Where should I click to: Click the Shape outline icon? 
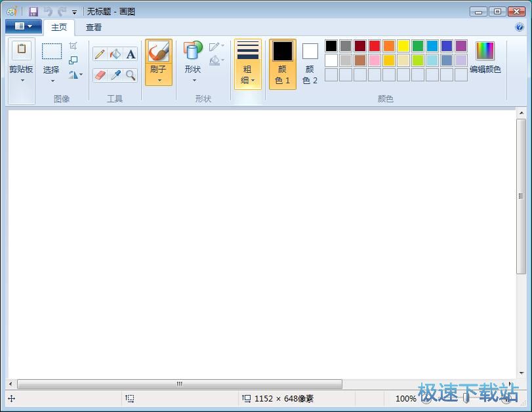tap(214, 46)
